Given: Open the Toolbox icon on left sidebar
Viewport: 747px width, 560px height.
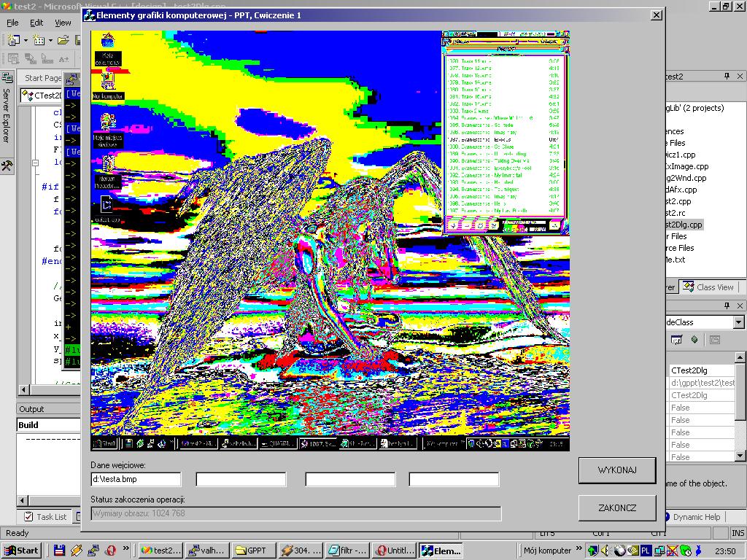Looking at the screenshot, I should coord(7,166).
